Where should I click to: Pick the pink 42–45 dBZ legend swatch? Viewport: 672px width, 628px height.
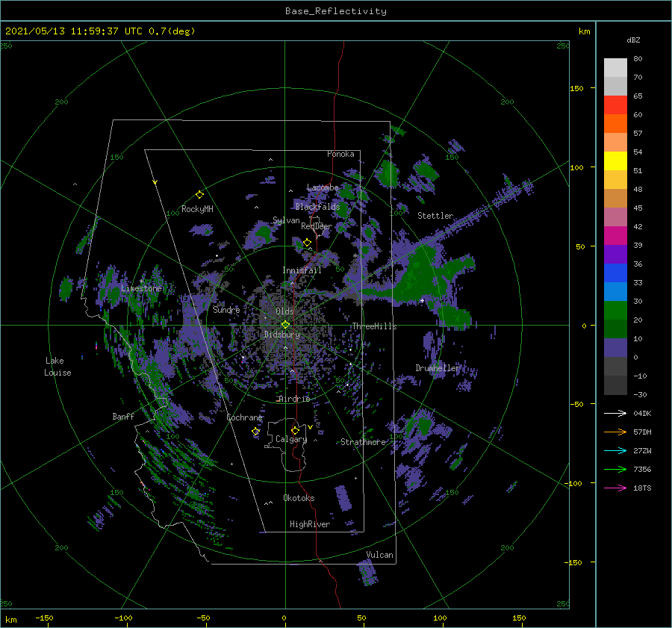click(x=615, y=217)
